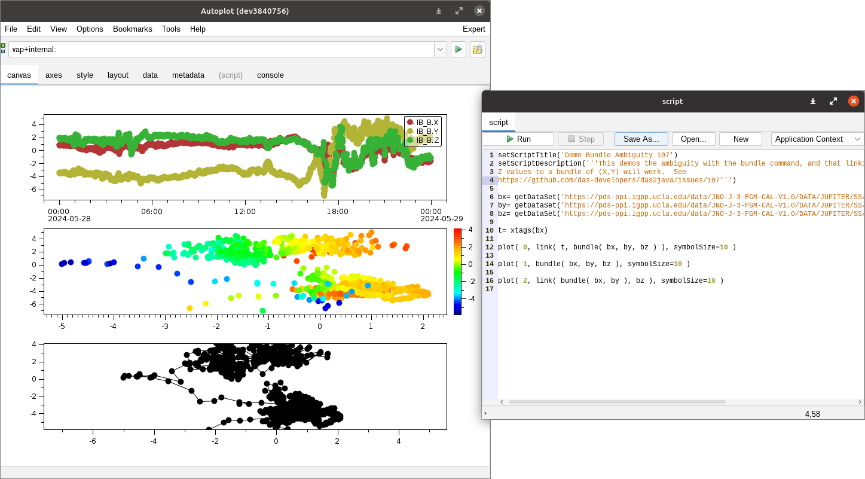865x479 pixels.
Task: Click line 16 plot bundle bx, by command
Action: (x=611, y=281)
